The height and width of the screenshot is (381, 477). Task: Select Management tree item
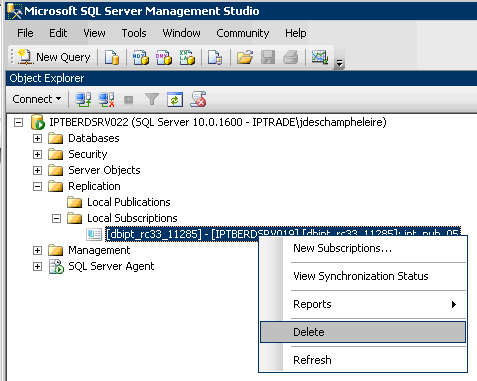[x=99, y=250]
